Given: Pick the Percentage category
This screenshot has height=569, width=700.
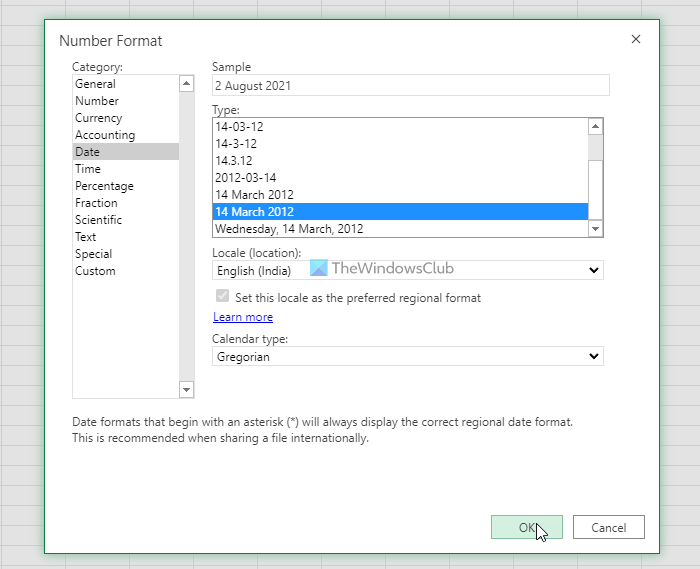Looking at the screenshot, I should pyautogui.click(x=125, y=186).
